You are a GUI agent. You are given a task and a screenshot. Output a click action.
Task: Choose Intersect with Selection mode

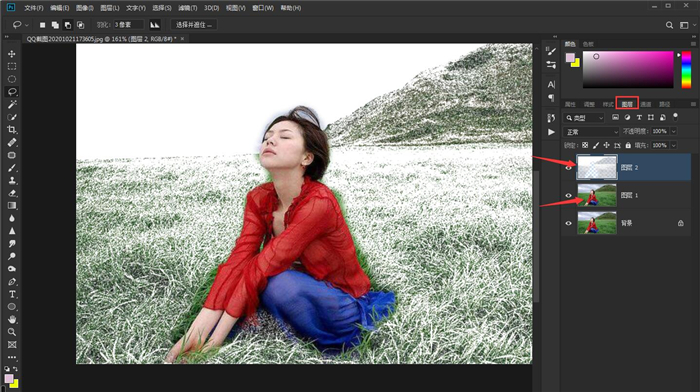click(80, 25)
